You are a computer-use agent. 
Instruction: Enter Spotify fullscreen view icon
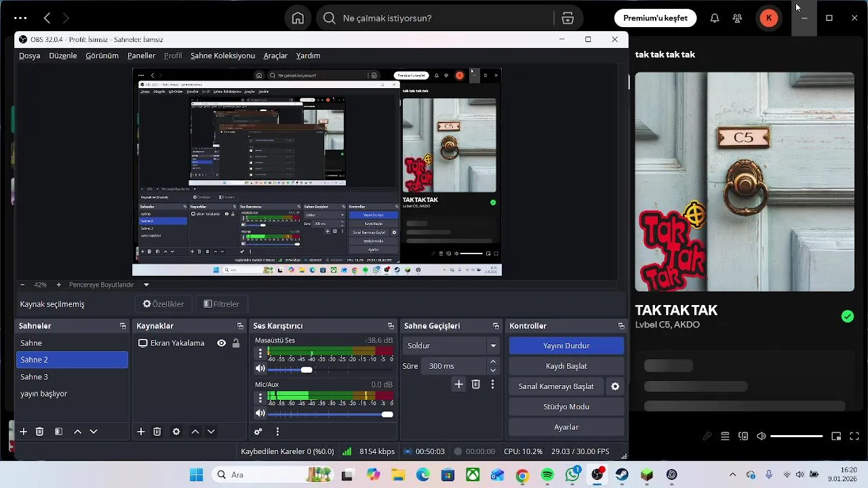[x=854, y=436]
